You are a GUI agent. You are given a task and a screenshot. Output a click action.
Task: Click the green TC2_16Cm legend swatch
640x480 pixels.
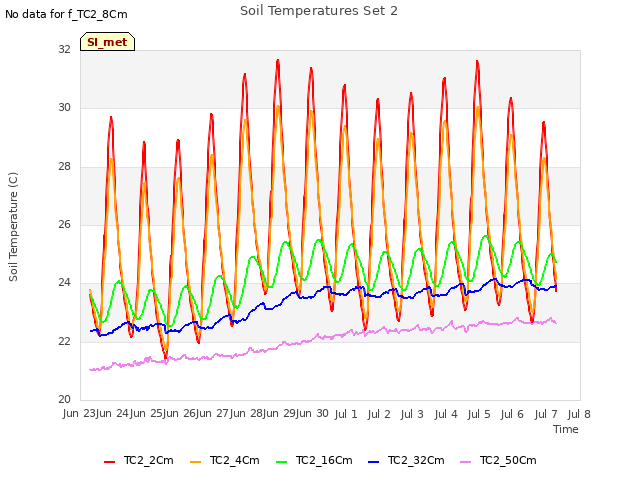(282, 462)
